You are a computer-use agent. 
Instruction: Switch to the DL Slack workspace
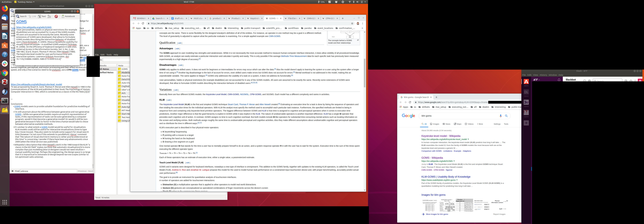[526, 92]
